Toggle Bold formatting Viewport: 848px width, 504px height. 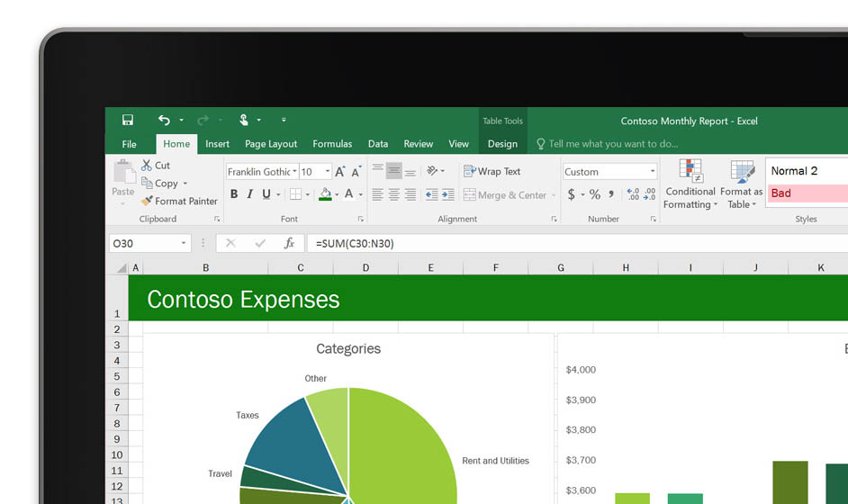pos(234,194)
